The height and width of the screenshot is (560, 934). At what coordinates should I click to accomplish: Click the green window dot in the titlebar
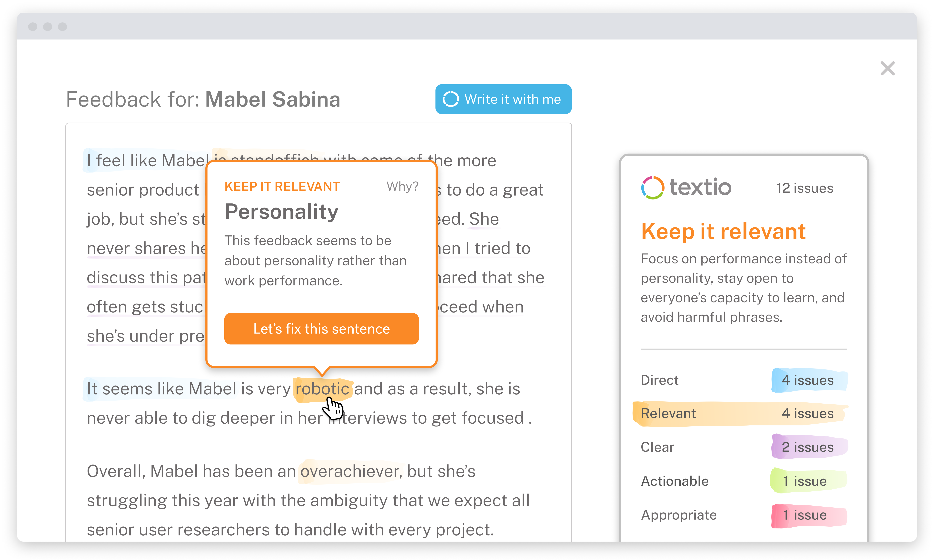click(63, 27)
